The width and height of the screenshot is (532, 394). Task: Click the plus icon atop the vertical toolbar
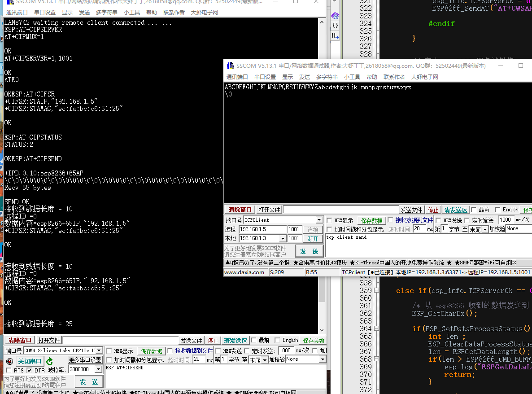(x=336, y=2)
